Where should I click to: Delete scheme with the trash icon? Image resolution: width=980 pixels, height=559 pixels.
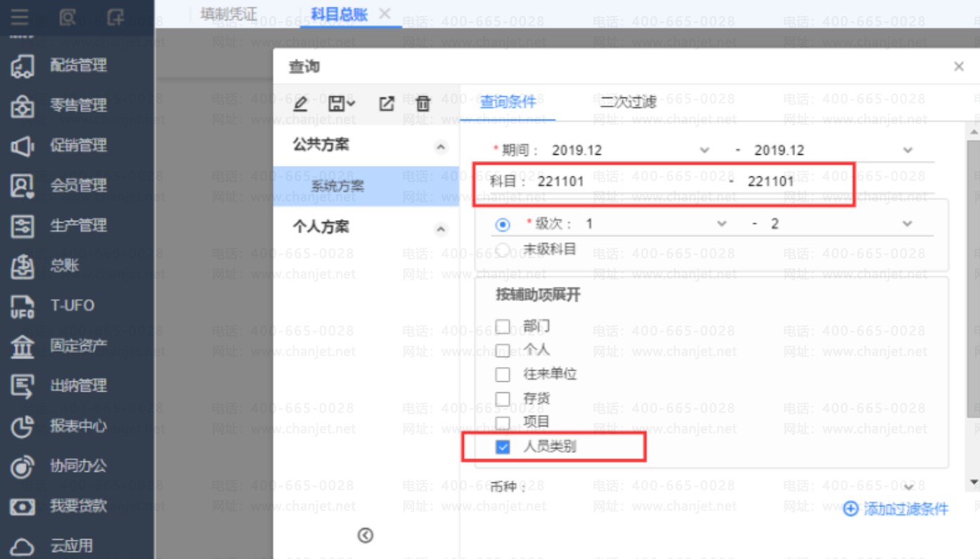(x=423, y=104)
